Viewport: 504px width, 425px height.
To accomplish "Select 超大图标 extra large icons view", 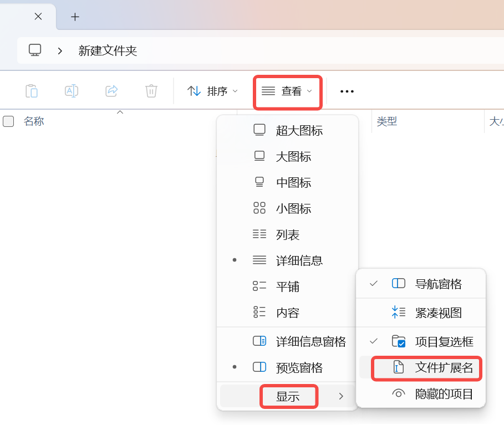I will 299,130.
